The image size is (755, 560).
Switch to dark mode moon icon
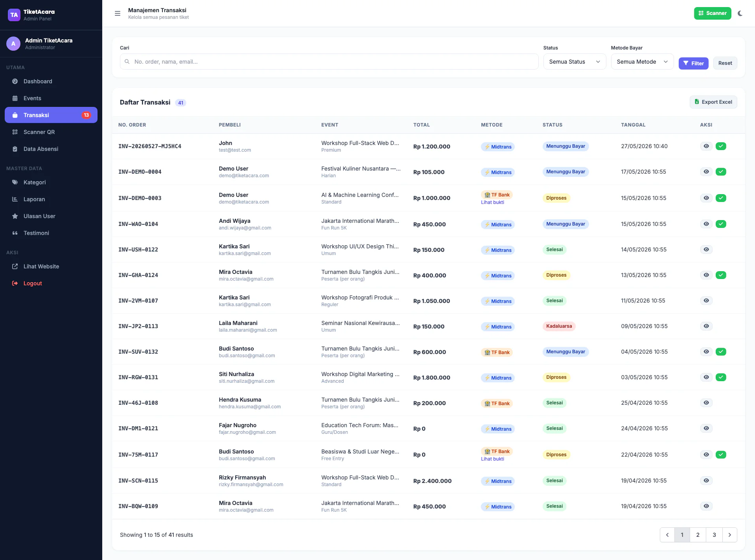(x=740, y=13)
